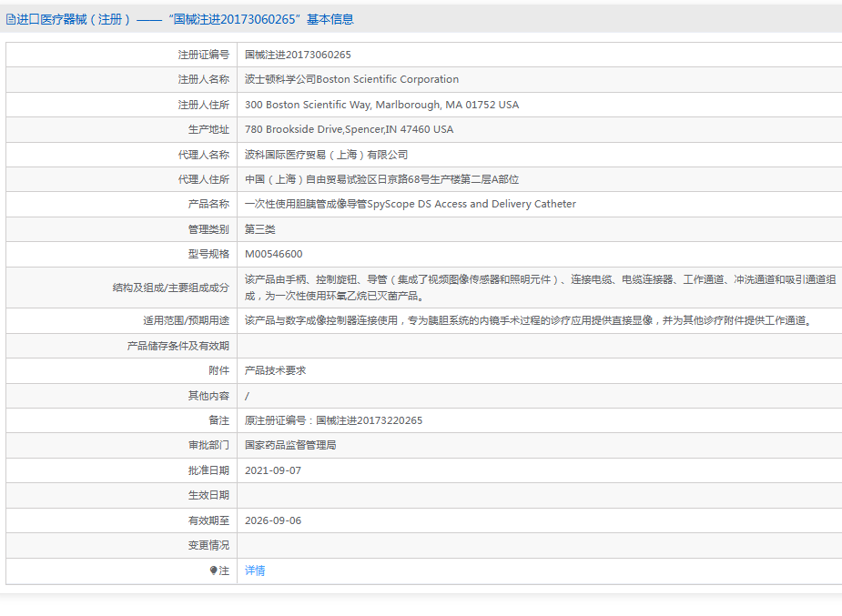Click 780 Brookside Drive production address
This screenshot has height=616, width=842.
pos(349,129)
